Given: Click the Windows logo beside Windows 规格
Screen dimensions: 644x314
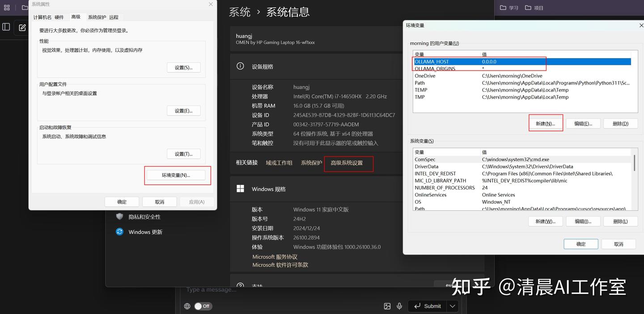Looking at the screenshot, I should (240, 188).
